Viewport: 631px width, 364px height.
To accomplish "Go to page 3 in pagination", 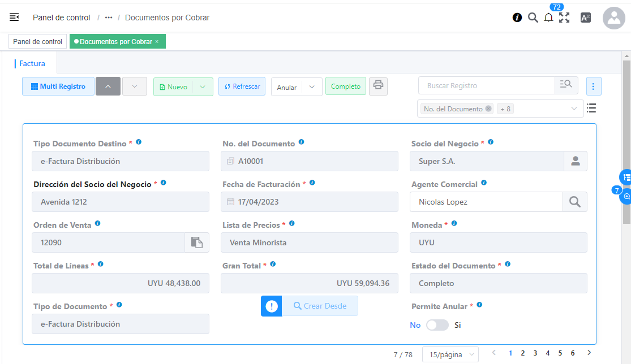I will tap(535, 353).
